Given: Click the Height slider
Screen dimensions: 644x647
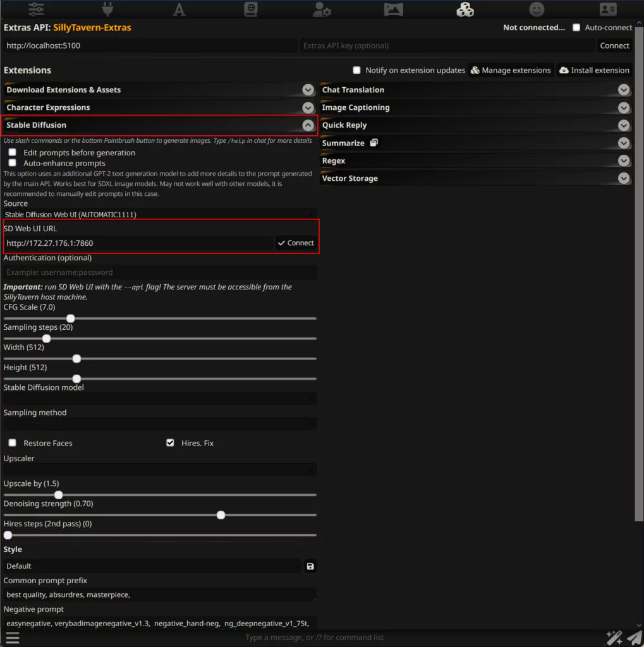Looking at the screenshot, I should pyautogui.click(x=159, y=379).
